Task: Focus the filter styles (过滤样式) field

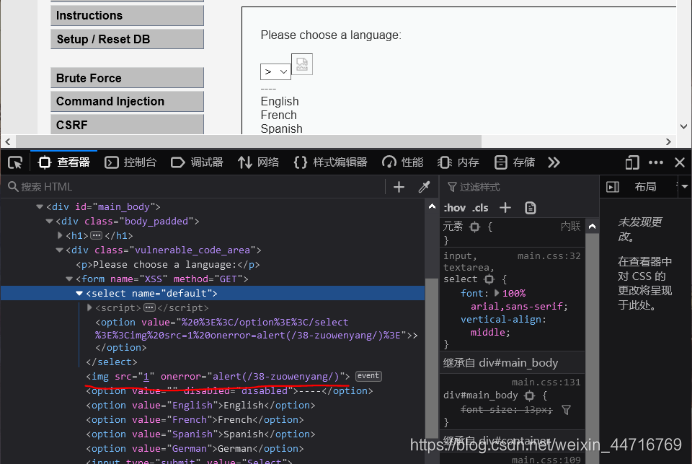Action: click(519, 187)
